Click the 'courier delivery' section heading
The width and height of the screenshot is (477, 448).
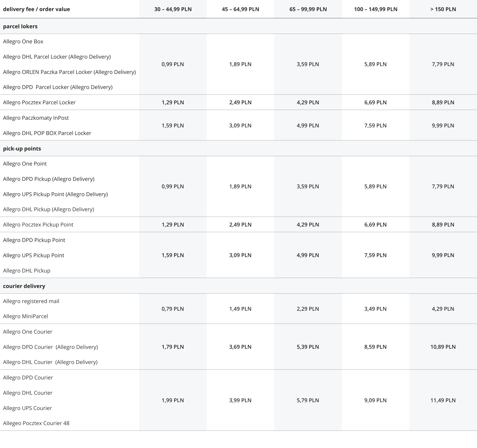pos(24,286)
